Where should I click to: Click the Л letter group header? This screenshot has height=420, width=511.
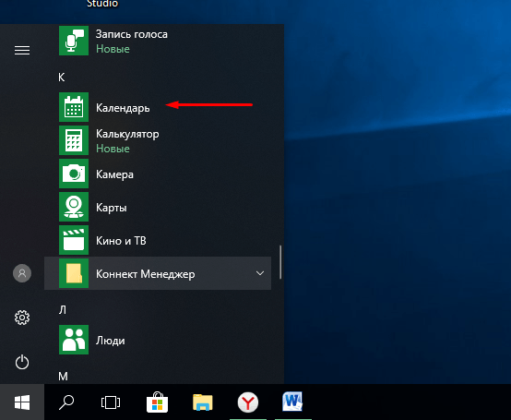63,310
